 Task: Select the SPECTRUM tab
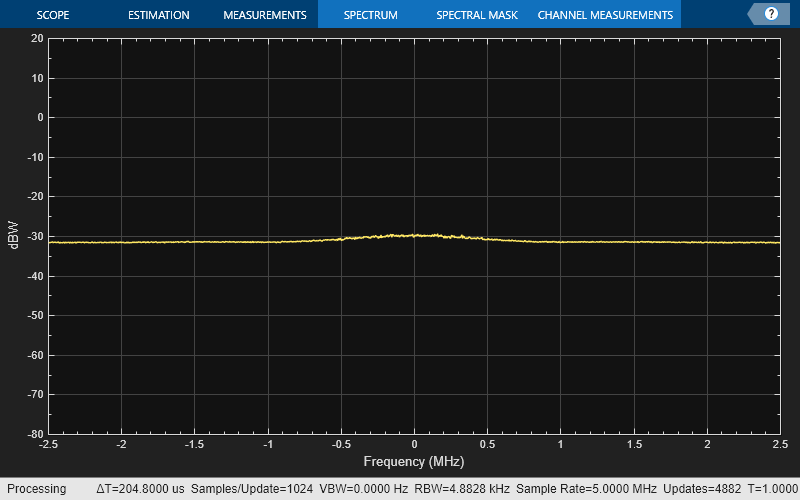[370, 15]
